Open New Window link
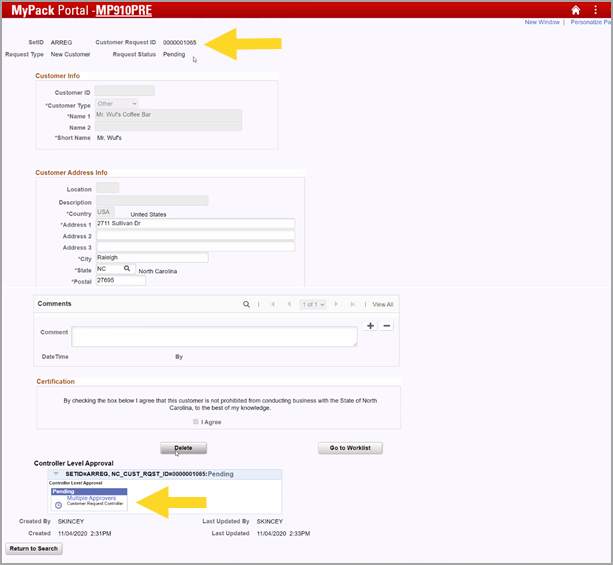 542,22
